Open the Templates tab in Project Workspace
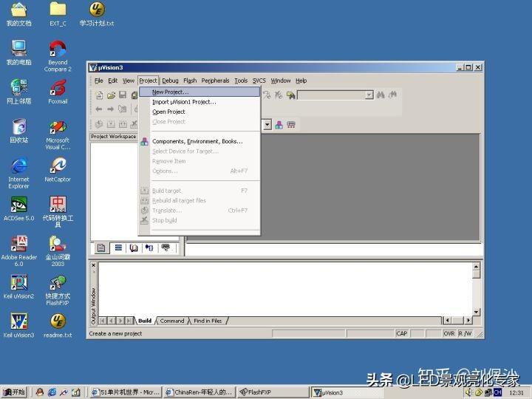 point(166,248)
